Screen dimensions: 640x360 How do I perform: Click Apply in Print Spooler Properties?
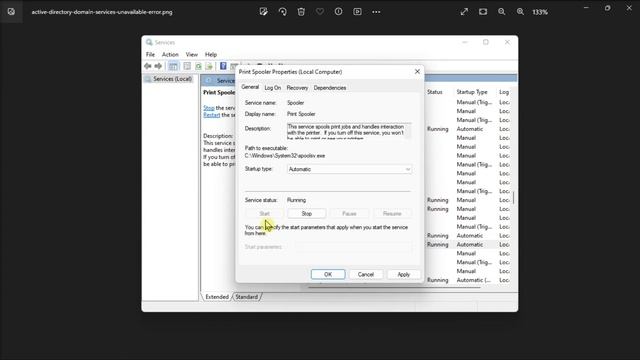[x=403, y=274]
